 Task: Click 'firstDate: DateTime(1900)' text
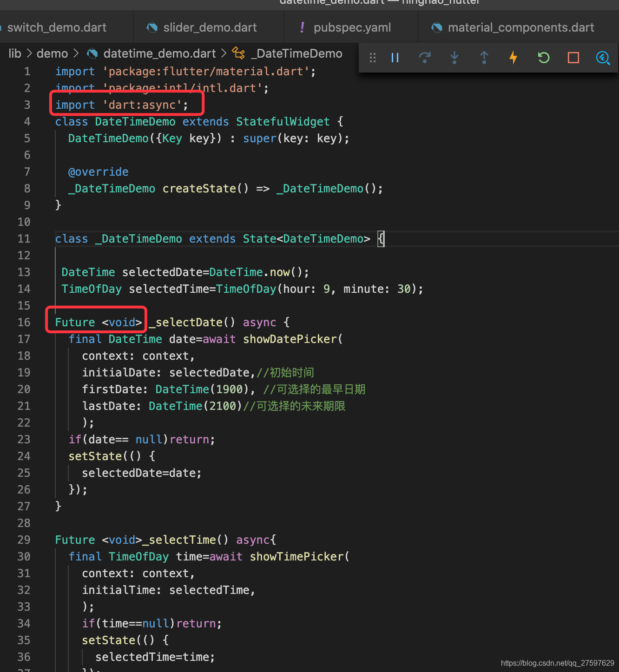169,389
